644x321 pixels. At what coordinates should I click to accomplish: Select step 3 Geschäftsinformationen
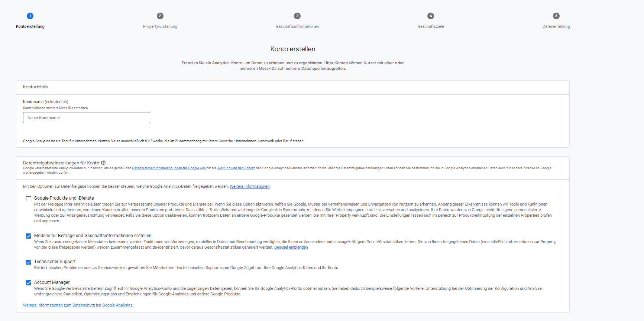[x=297, y=16]
